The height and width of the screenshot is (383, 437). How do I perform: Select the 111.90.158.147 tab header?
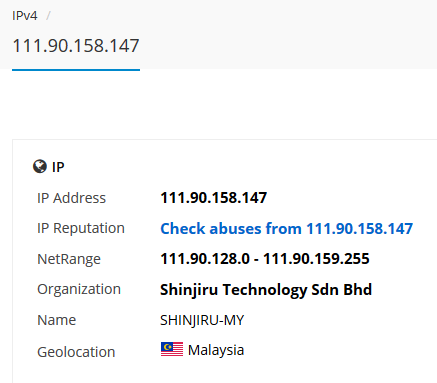click(x=76, y=46)
